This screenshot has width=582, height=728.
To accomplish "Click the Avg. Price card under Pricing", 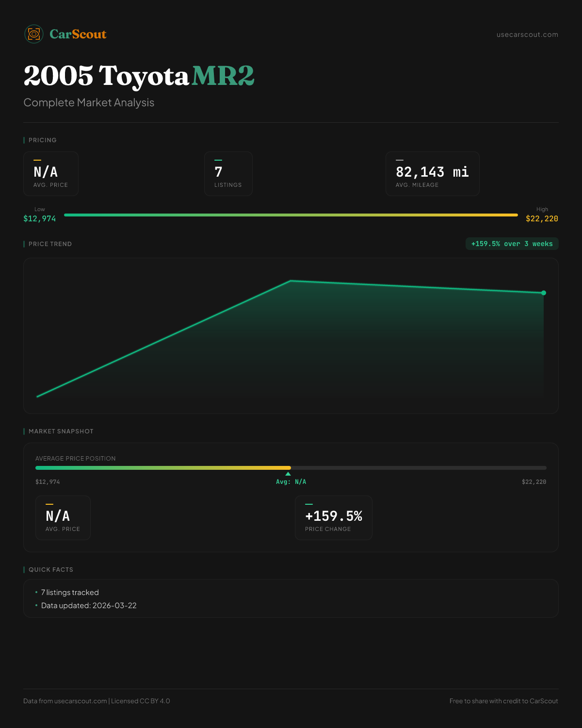I will (51, 174).
